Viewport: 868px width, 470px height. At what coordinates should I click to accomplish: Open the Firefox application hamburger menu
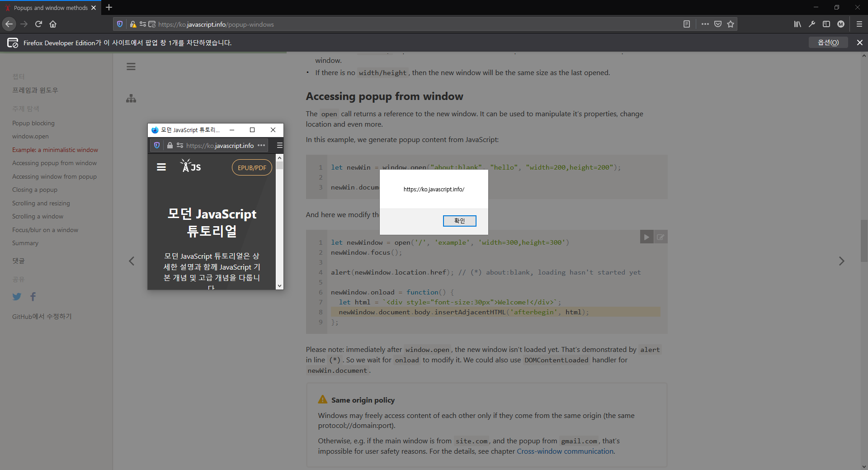tap(859, 24)
